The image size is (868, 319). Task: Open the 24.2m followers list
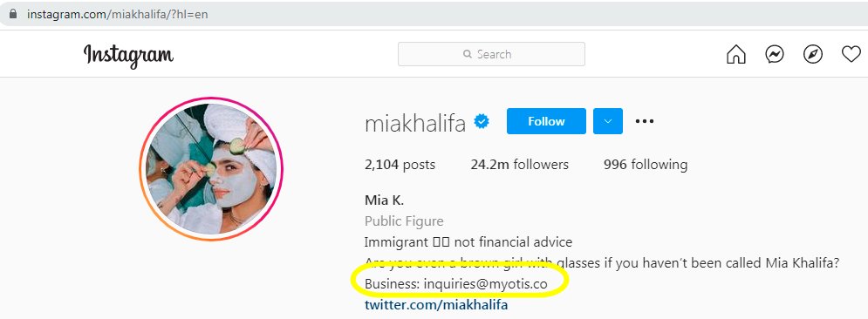click(519, 164)
